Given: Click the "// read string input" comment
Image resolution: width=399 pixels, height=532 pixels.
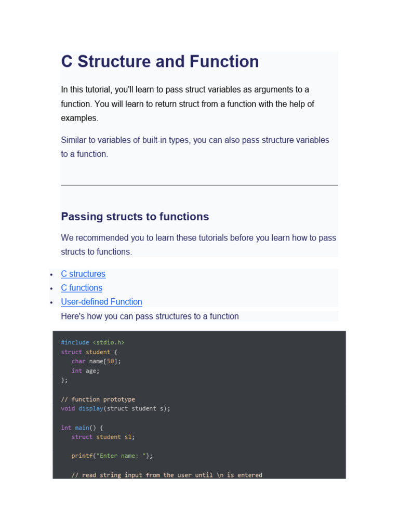Looking at the screenshot, I should [167, 475].
